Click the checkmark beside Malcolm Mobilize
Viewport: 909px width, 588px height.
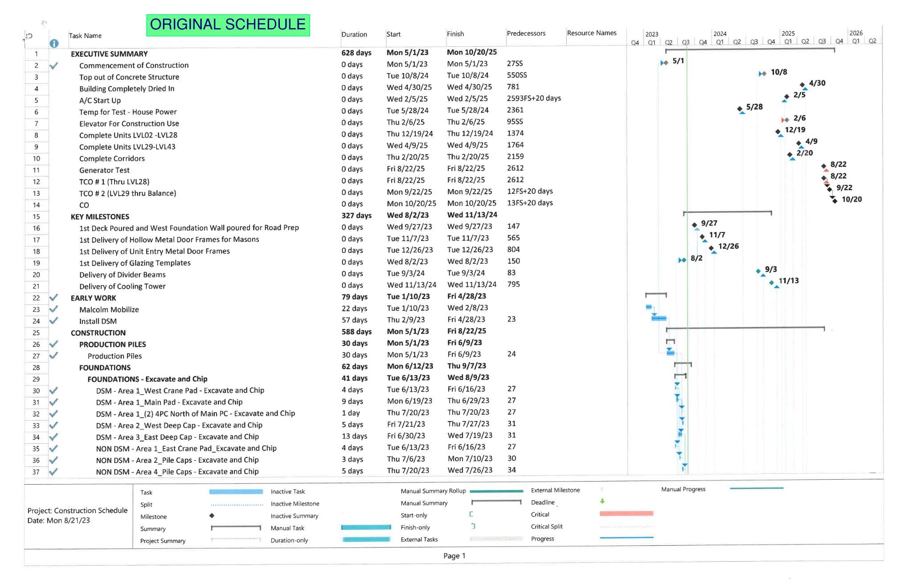pos(54,309)
